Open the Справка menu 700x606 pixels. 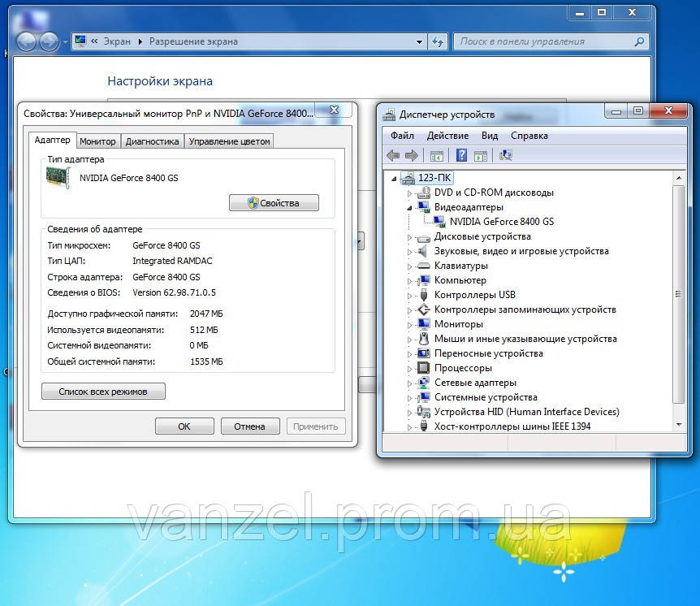[x=529, y=136]
